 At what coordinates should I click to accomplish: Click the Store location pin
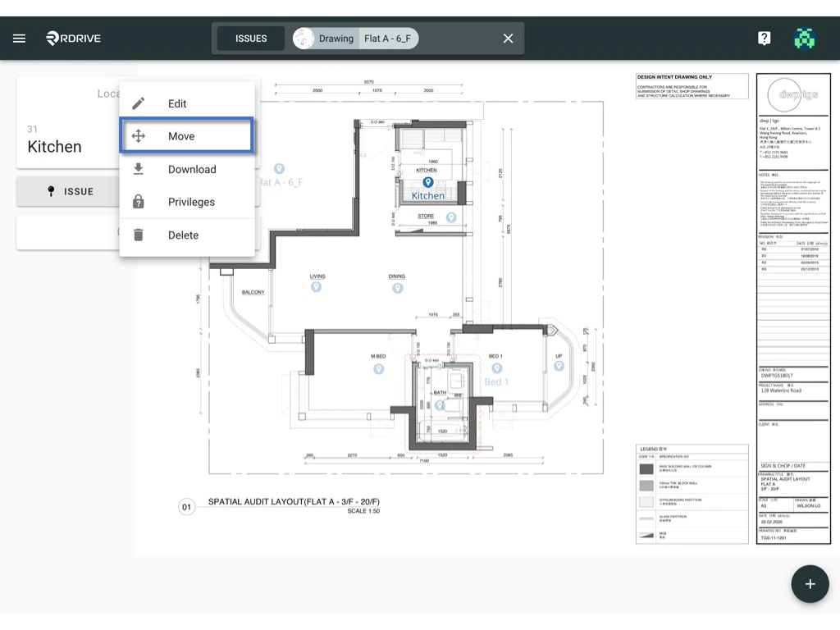[x=451, y=217]
